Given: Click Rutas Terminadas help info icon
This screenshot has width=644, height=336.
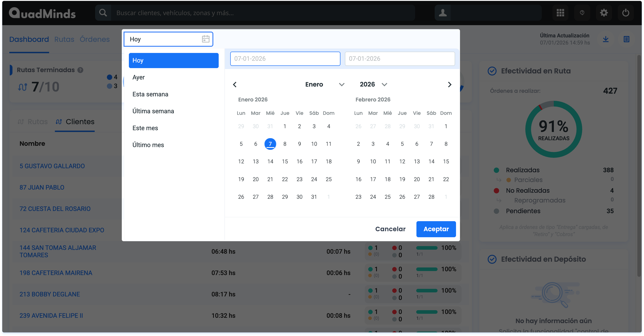Looking at the screenshot, I should [x=80, y=70].
